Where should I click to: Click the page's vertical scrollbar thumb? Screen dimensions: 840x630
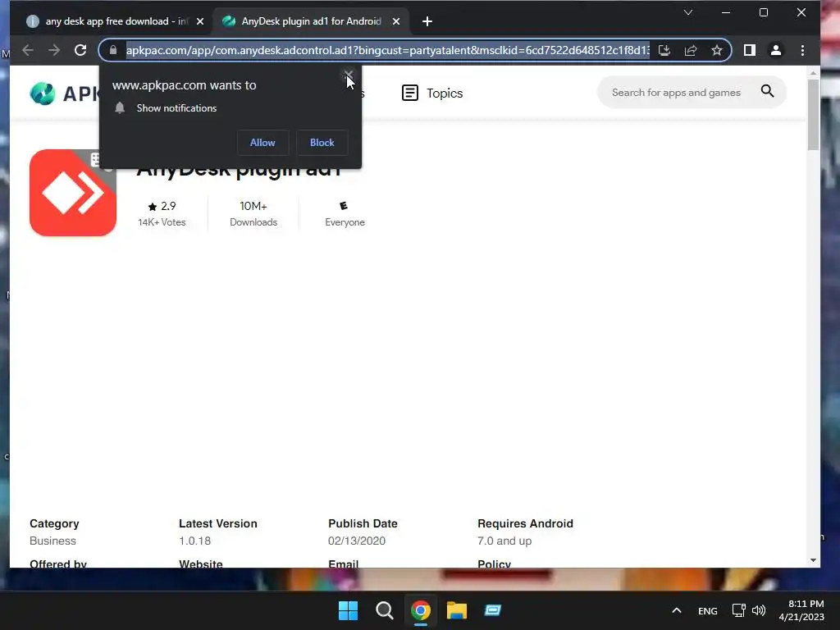pyautogui.click(x=813, y=115)
